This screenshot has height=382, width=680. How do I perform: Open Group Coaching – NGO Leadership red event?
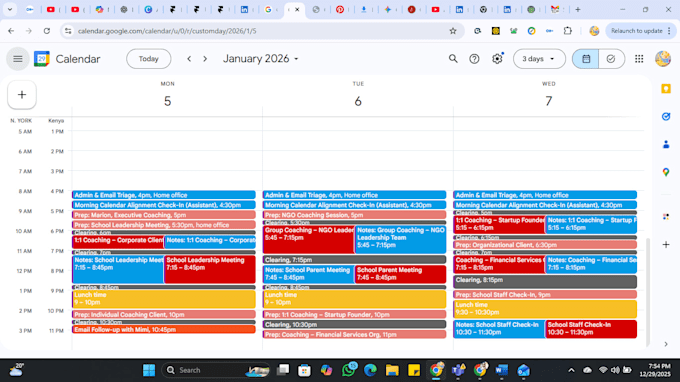point(308,239)
